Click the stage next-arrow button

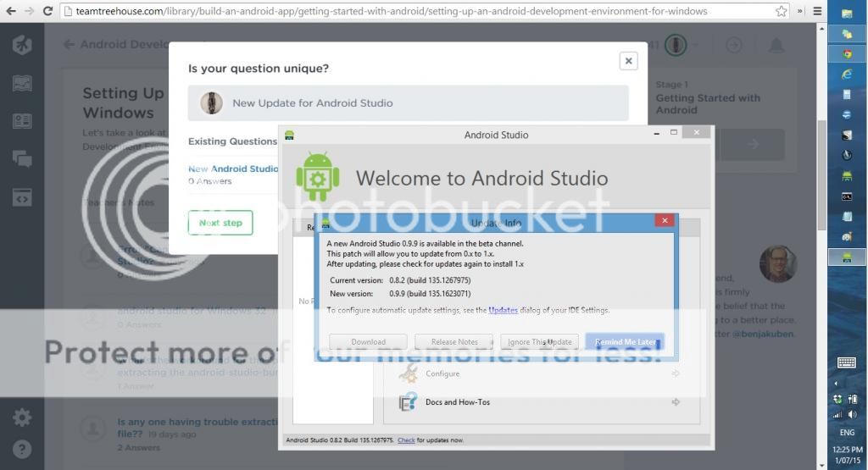pyautogui.click(x=753, y=144)
